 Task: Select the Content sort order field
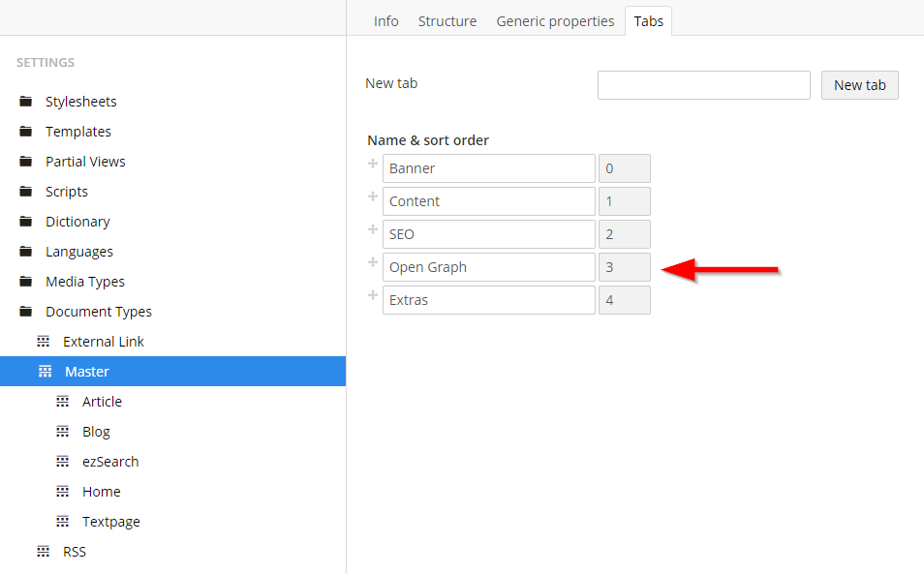click(624, 201)
